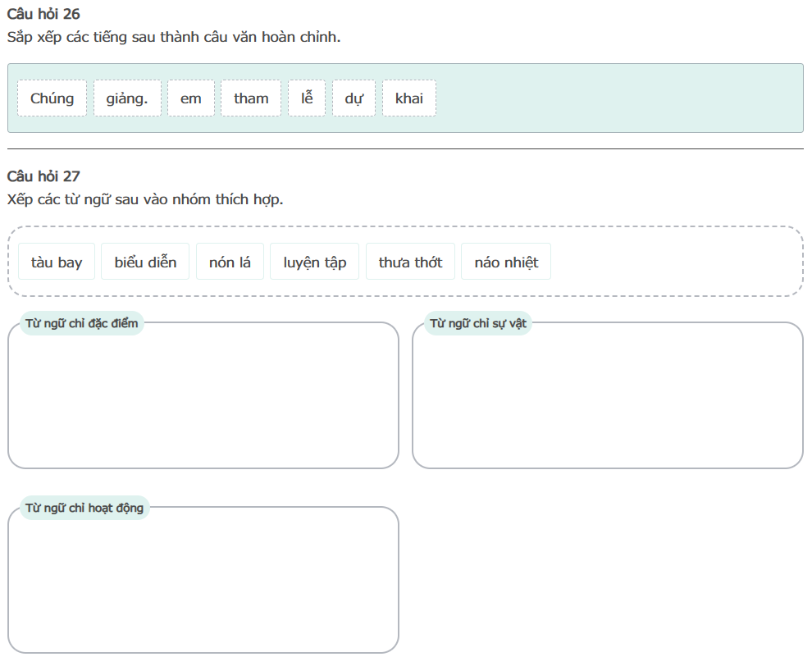The width and height of the screenshot is (812, 657).
Task: Select the word tile 'Chúng'
Action: 52,98
